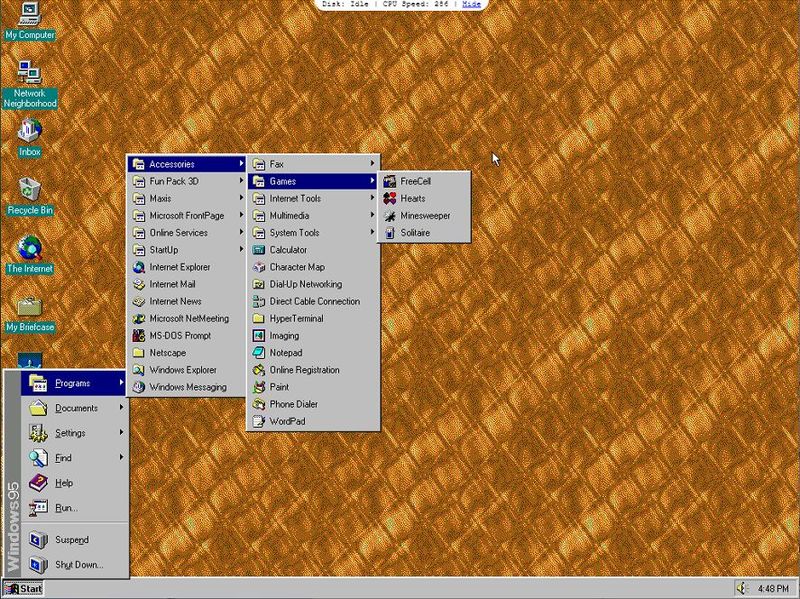Expand the Internet Tools submenu
Screen dimensions: 800x599
(x=313, y=198)
